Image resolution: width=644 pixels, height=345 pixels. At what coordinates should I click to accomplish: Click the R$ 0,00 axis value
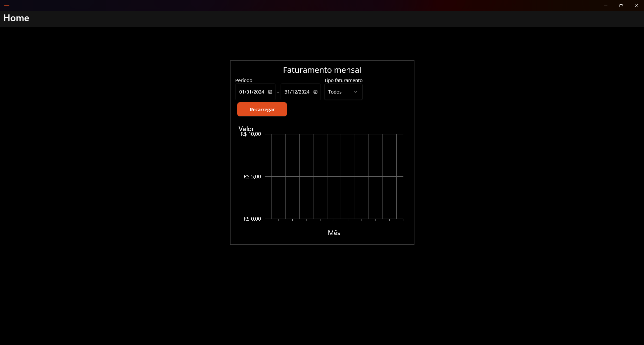[x=252, y=219]
